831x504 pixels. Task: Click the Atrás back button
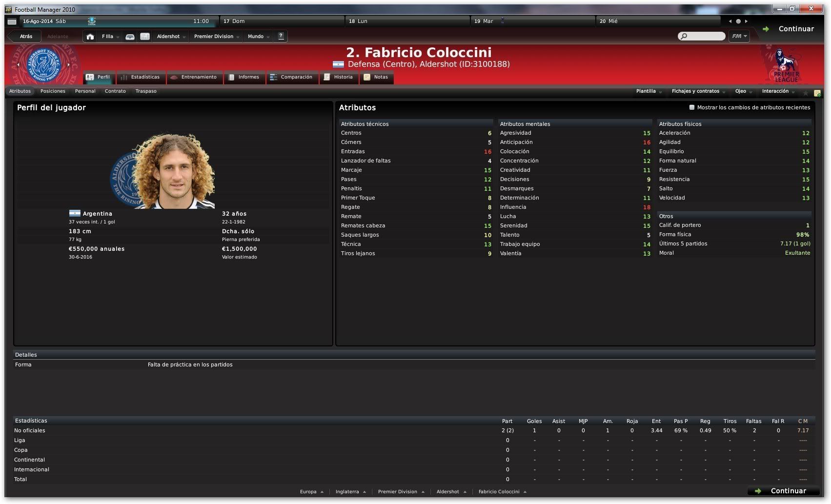pyautogui.click(x=24, y=37)
